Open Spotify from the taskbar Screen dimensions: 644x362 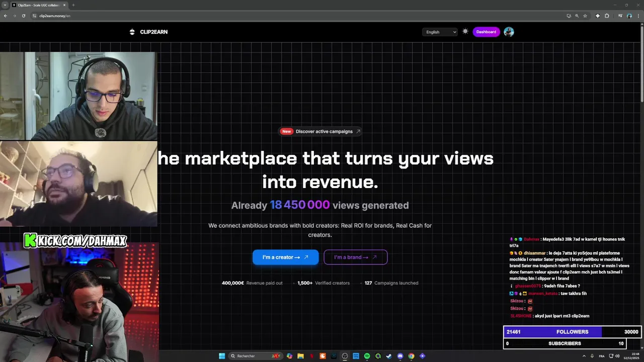367,356
